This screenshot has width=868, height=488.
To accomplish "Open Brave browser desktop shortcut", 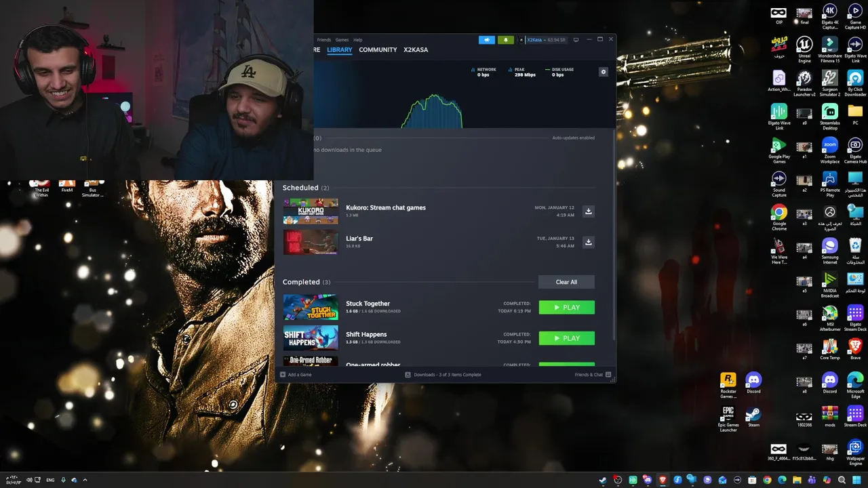I will point(855,350).
